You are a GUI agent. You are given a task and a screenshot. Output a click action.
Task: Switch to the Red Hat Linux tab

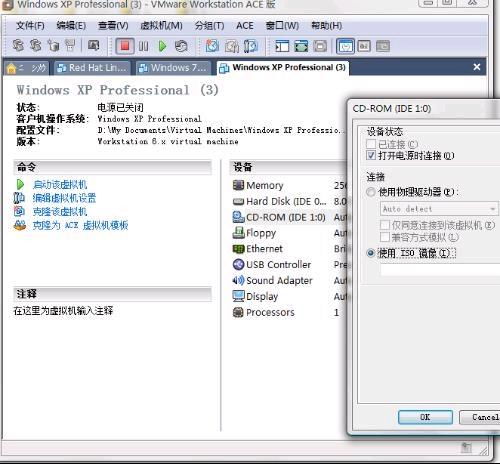click(x=92, y=68)
